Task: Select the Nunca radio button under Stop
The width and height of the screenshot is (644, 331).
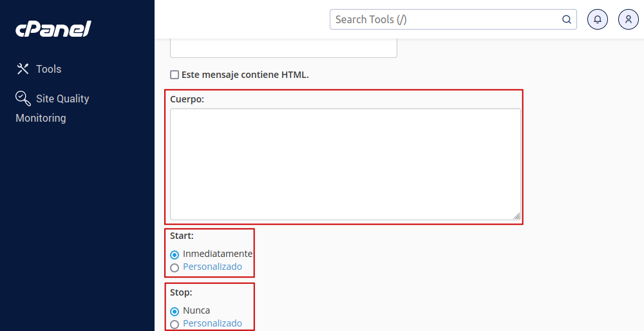Action: point(175,311)
